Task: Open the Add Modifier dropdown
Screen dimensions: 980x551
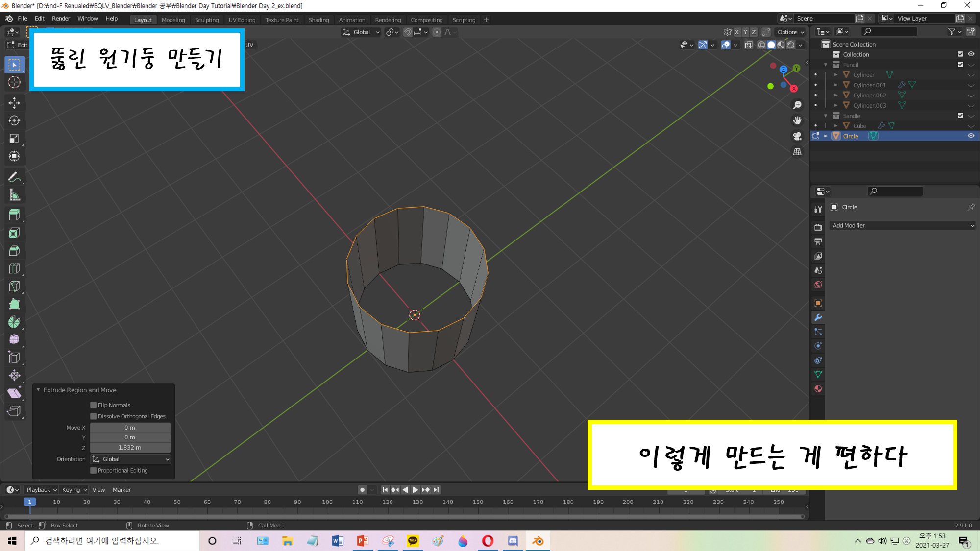Action: pyautogui.click(x=903, y=226)
